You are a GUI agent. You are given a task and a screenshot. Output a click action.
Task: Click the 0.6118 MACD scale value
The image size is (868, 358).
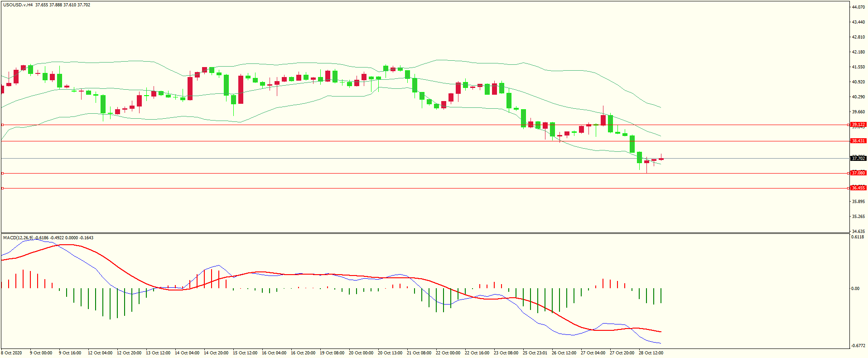point(858,237)
